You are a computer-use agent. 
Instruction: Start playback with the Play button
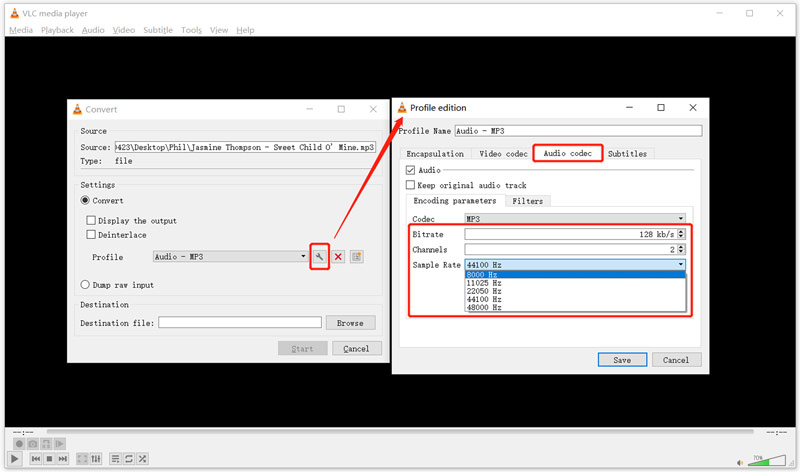[x=15, y=459]
